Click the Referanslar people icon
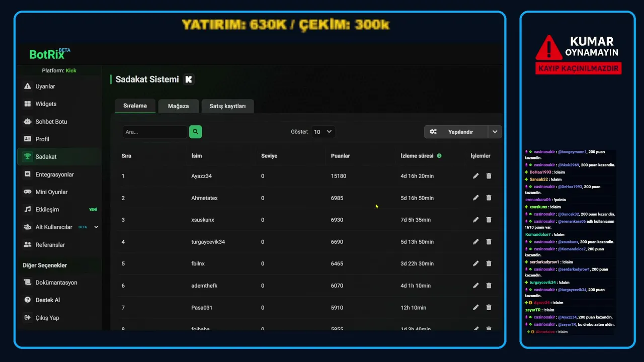 pos(27,245)
